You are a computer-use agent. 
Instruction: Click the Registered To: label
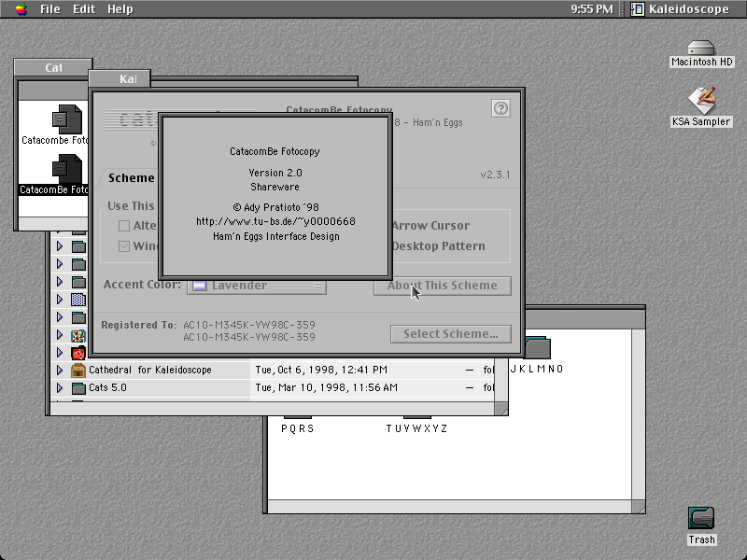click(x=139, y=325)
